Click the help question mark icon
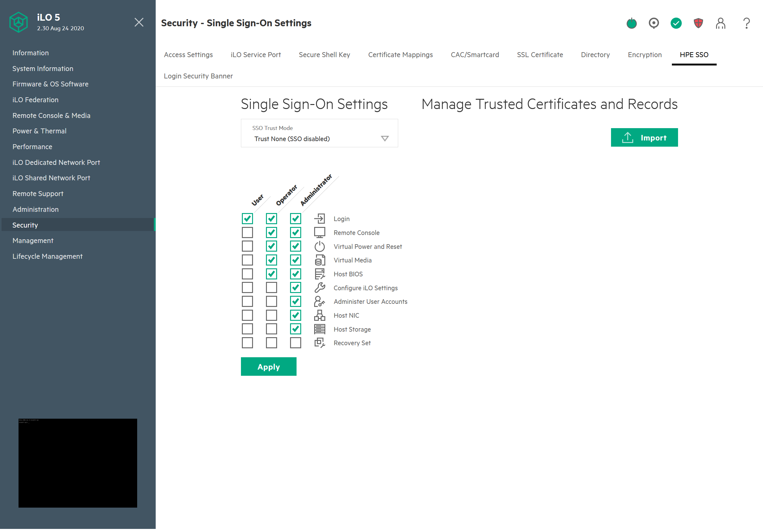The image size is (763, 532). pyautogui.click(x=746, y=23)
